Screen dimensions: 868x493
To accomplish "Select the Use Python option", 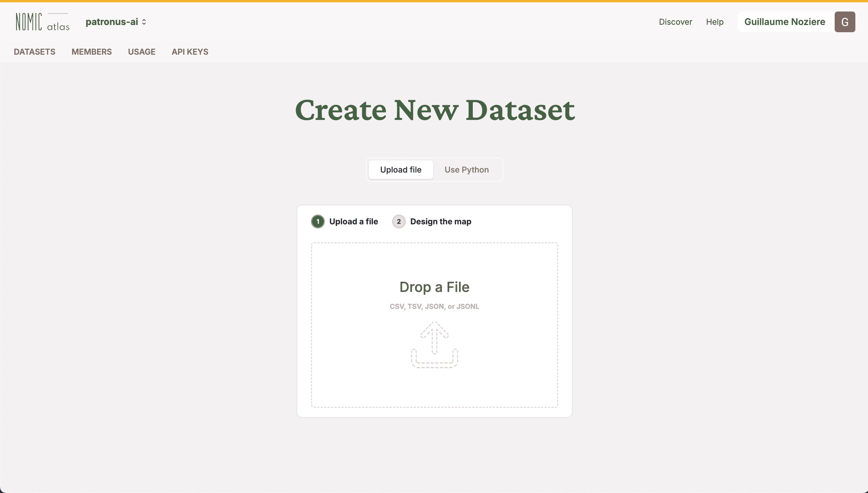I will 466,170.
